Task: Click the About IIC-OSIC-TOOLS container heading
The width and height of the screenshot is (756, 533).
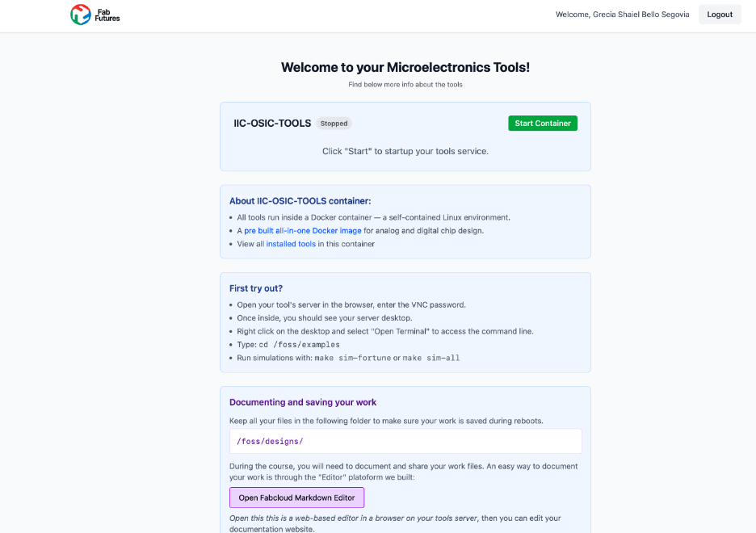Action: click(x=300, y=201)
